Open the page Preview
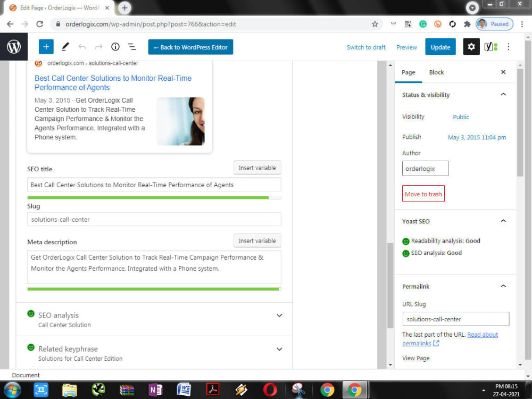The height and width of the screenshot is (399, 532). click(406, 47)
